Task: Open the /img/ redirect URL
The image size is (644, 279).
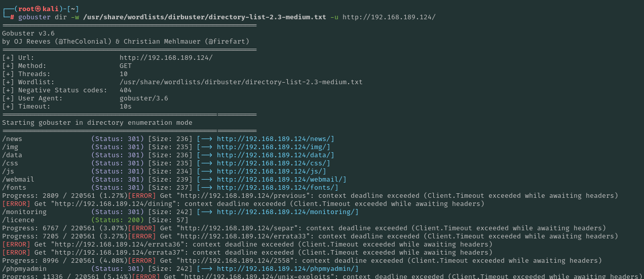Action: [x=273, y=147]
